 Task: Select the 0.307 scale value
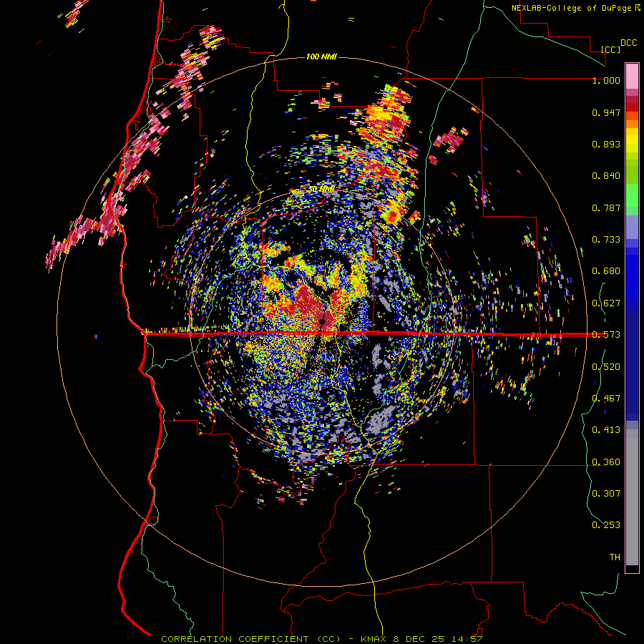(606, 494)
